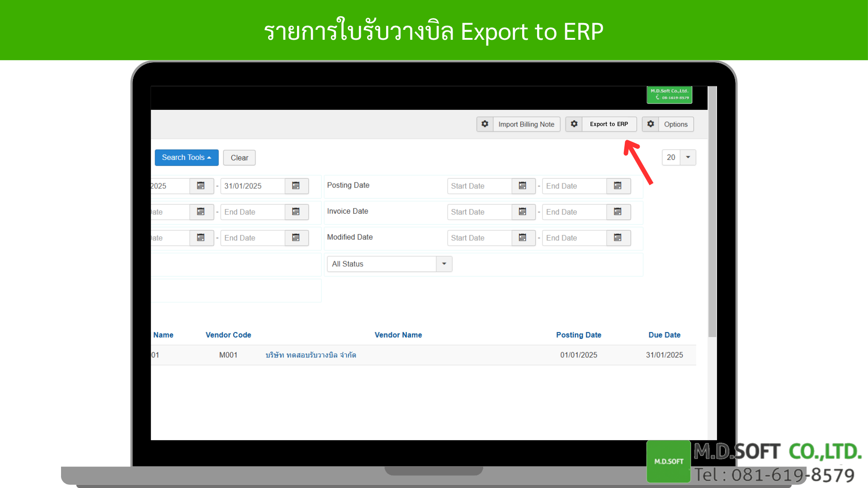Sort by Vendor Name column header
The height and width of the screenshot is (488, 868).
coord(398,335)
